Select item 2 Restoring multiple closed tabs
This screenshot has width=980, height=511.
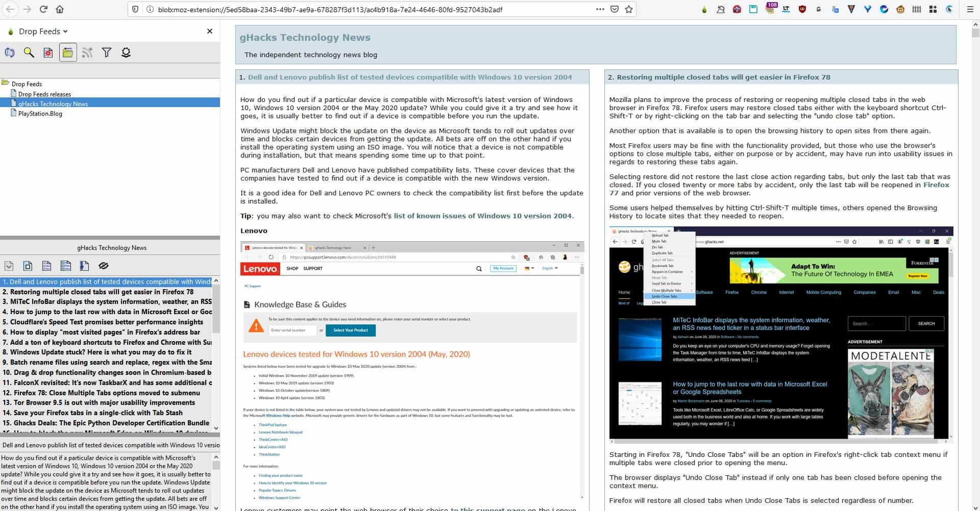[x=106, y=292]
